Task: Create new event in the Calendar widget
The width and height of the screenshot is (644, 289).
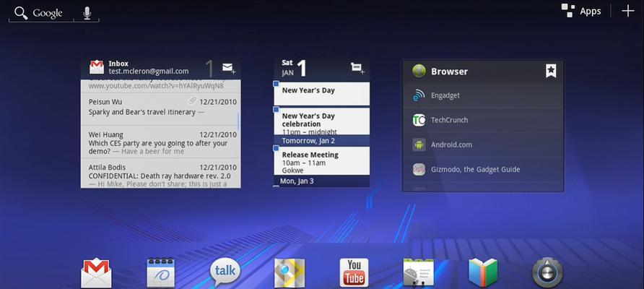Action: tap(357, 68)
